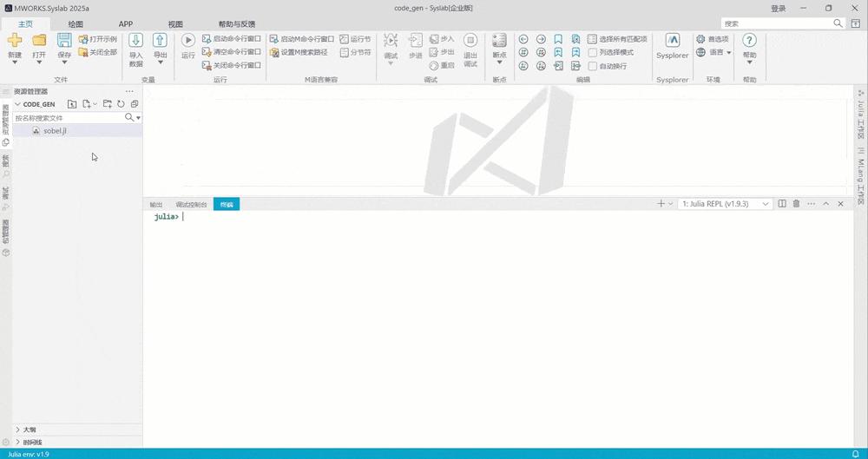Click the 调试 bug icon
Screen dimensions: 868x459
391,41
